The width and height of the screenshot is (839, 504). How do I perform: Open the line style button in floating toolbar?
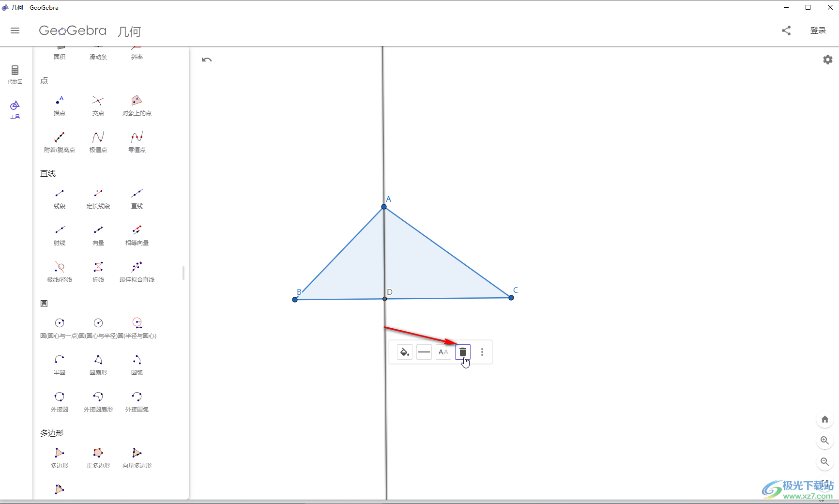click(x=424, y=352)
